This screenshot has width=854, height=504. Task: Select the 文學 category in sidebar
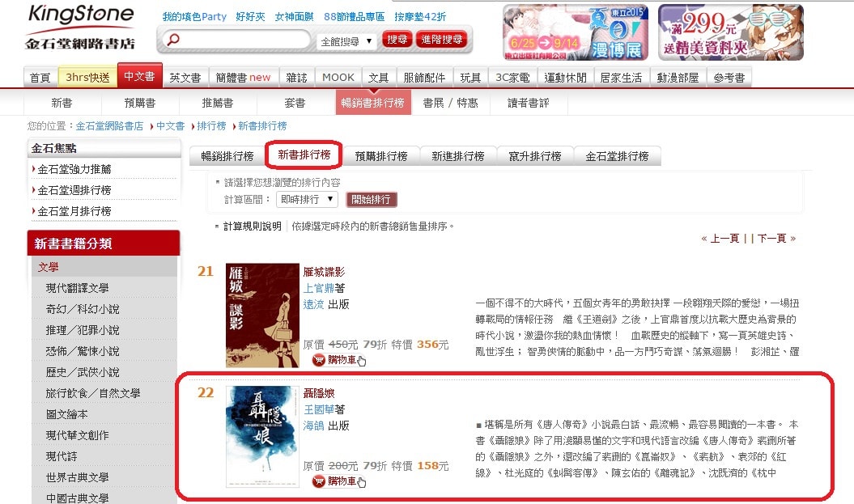point(48,267)
